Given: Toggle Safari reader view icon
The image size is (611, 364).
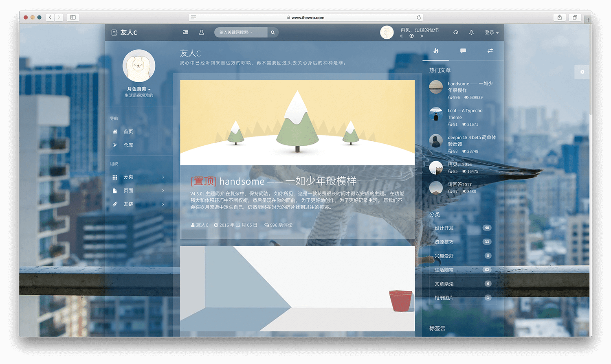Looking at the screenshot, I should pos(193,18).
